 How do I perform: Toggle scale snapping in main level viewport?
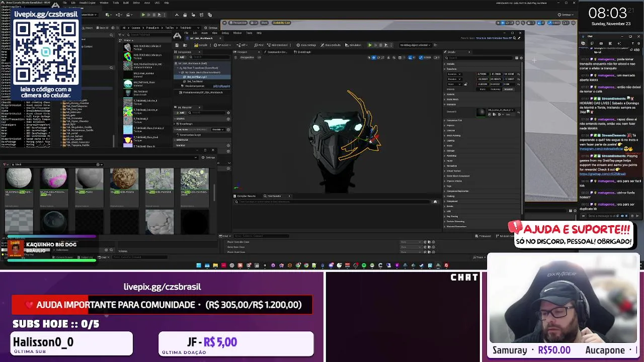coord(549,23)
